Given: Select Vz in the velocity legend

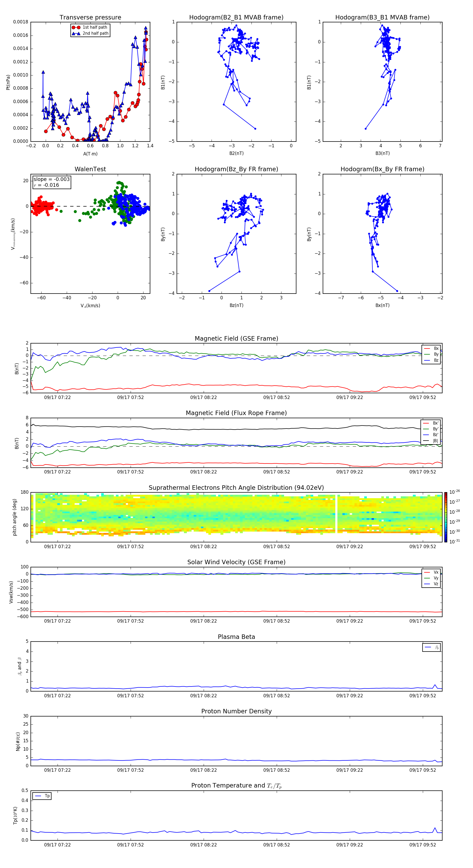Looking at the screenshot, I should click(431, 584).
